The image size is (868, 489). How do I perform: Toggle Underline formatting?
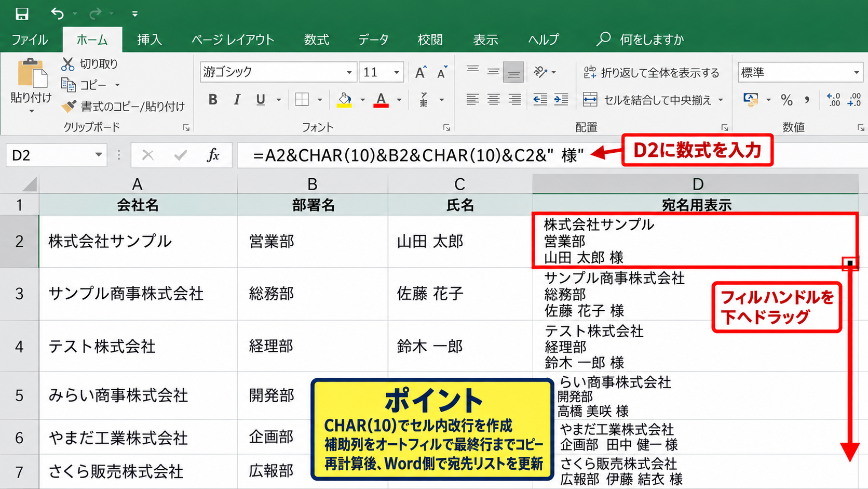point(261,99)
